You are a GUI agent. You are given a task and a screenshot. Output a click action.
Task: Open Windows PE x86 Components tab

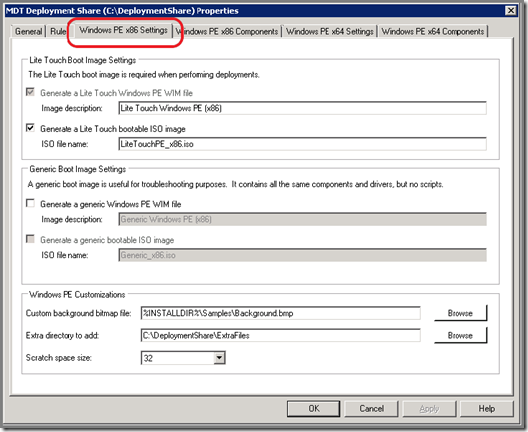pyautogui.click(x=227, y=31)
